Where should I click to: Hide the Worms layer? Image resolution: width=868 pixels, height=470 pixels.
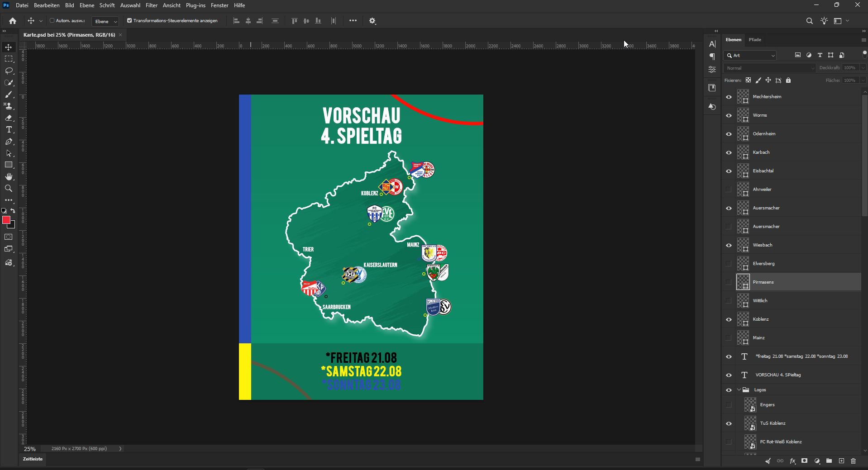pyautogui.click(x=729, y=115)
